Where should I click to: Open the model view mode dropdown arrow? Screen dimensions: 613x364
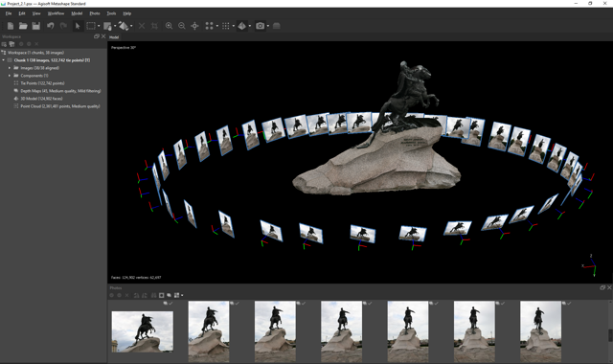tap(250, 26)
